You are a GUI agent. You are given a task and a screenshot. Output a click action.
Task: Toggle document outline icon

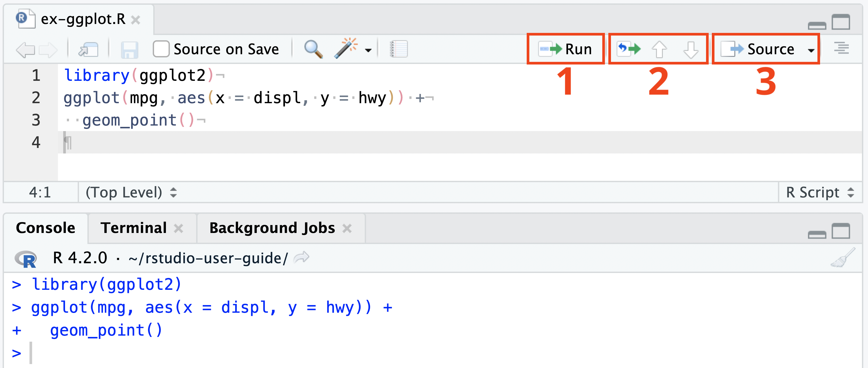click(841, 48)
